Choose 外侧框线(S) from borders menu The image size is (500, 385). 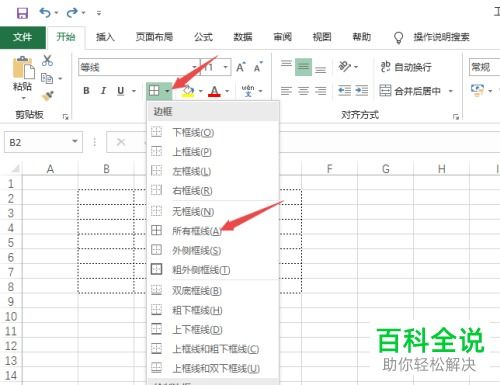point(213,250)
